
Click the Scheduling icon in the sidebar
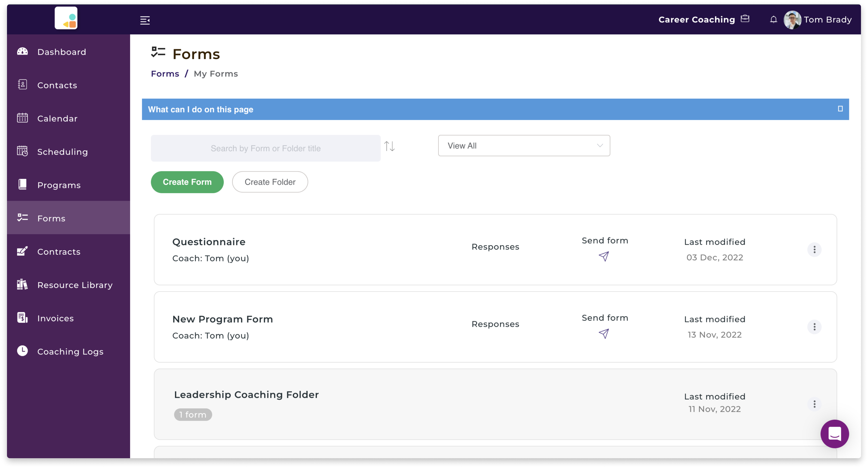coord(23,151)
